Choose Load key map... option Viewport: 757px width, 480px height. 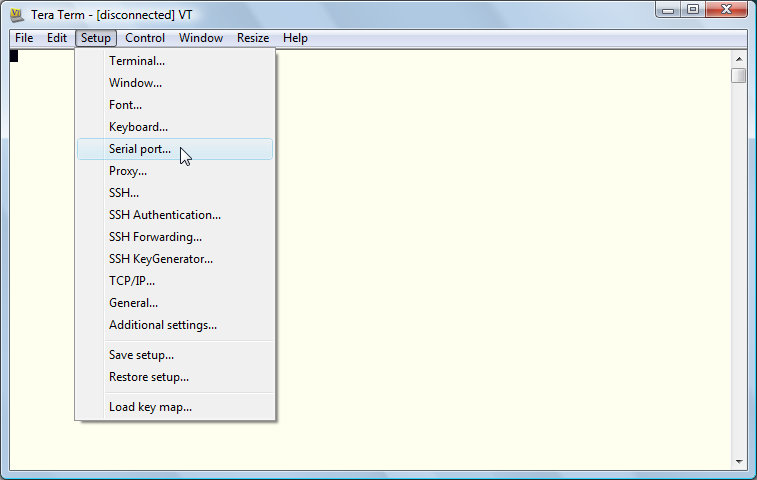click(150, 407)
